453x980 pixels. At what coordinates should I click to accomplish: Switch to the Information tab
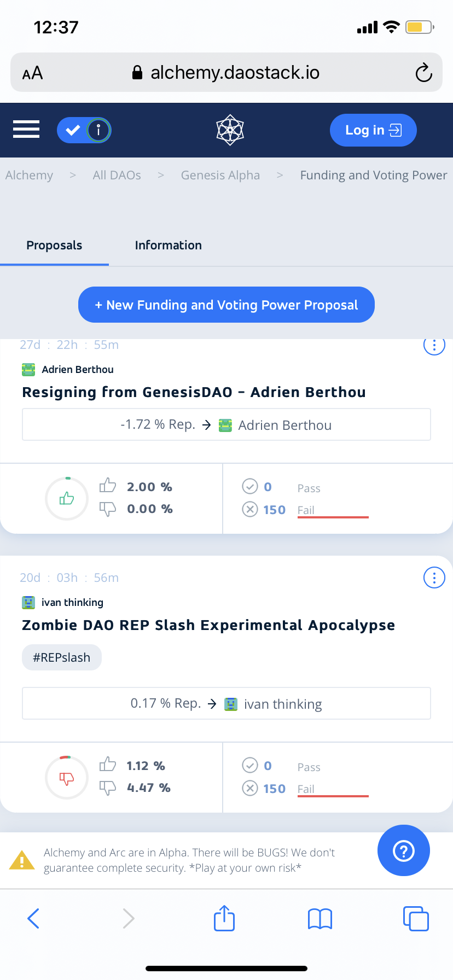pyautogui.click(x=168, y=245)
